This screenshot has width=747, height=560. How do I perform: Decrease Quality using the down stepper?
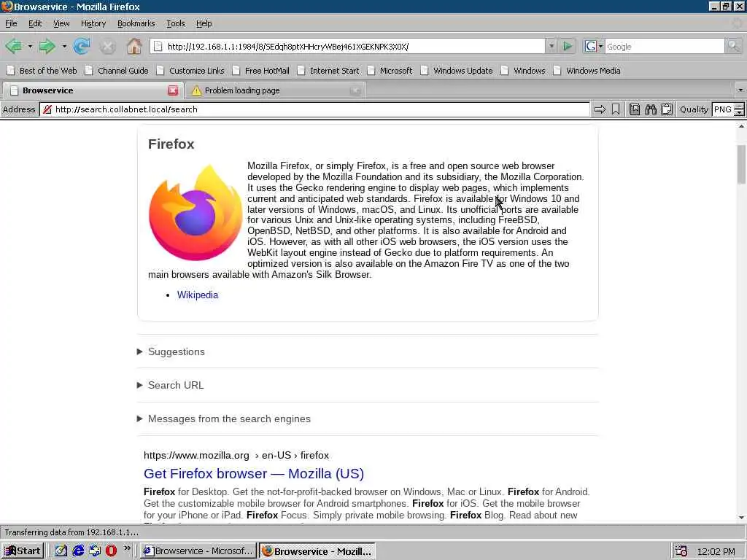click(739, 113)
